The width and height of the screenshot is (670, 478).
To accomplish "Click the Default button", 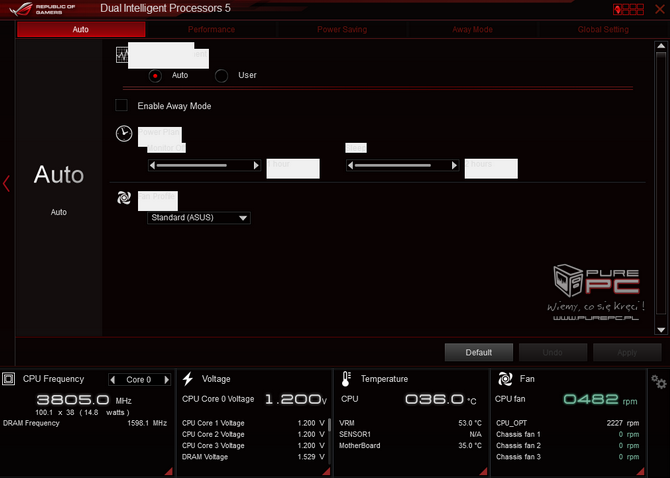I will click(479, 352).
